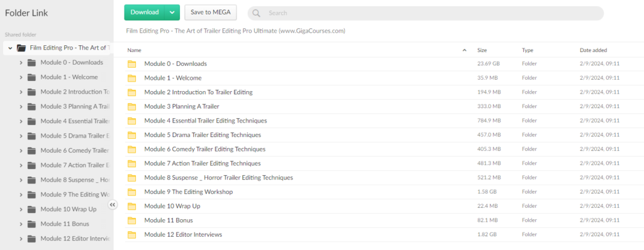The image size is (644, 250).
Task: Click folder icon of Module 8 Suspense _ Horror row
Action: coord(131,178)
